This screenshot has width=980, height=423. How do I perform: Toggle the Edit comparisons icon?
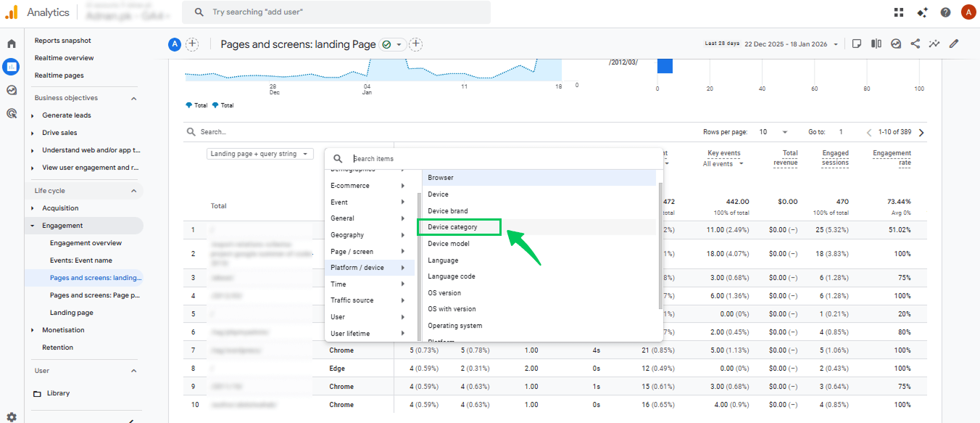[876, 44]
